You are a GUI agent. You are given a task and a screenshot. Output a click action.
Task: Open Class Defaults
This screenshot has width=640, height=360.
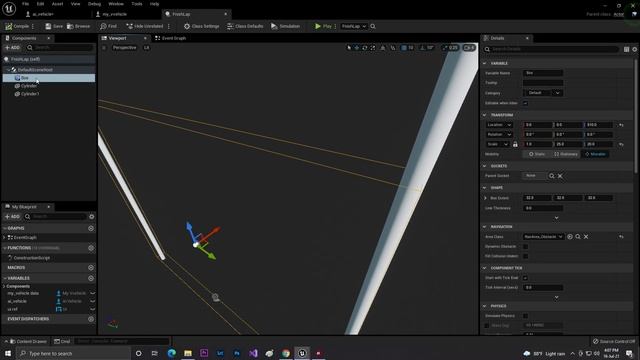coord(245,26)
